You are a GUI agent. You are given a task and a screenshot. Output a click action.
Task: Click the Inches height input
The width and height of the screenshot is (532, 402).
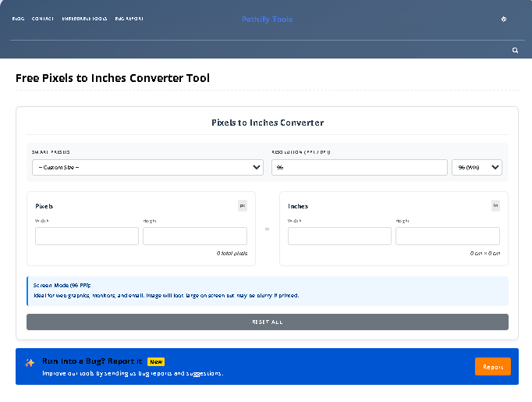click(447, 236)
